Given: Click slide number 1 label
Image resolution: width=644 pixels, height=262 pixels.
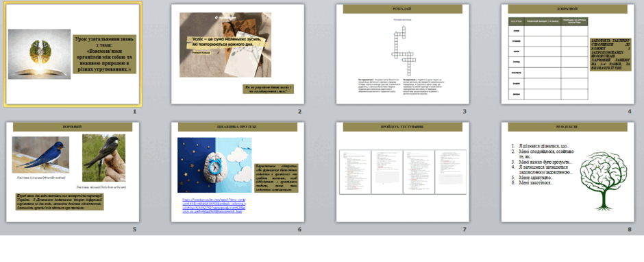Looking at the screenshot, I should pos(134,112).
